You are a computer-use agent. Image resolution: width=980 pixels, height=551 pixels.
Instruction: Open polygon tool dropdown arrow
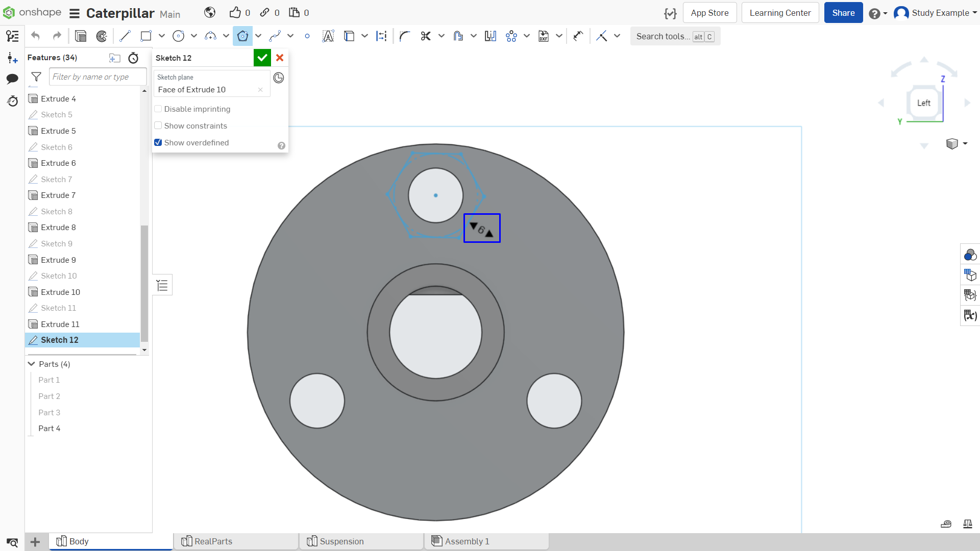point(258,36)
